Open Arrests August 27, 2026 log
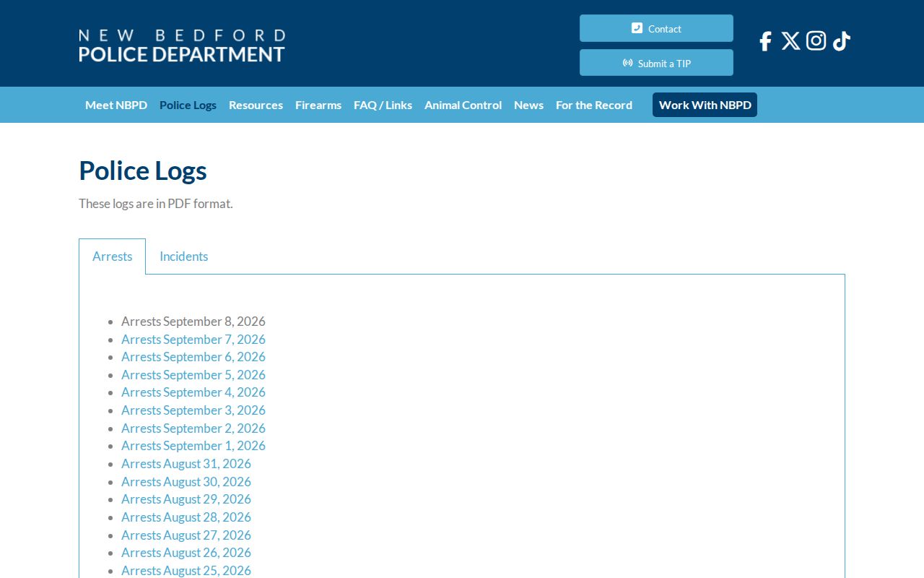This screenshot has width=924, height=578. [186, 535]
